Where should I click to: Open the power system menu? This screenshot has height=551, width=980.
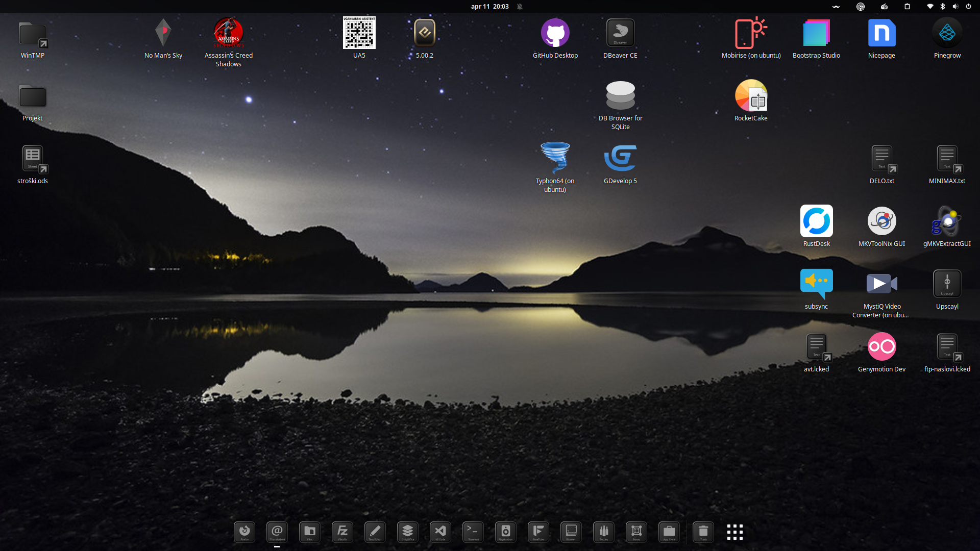coord(968,7)
